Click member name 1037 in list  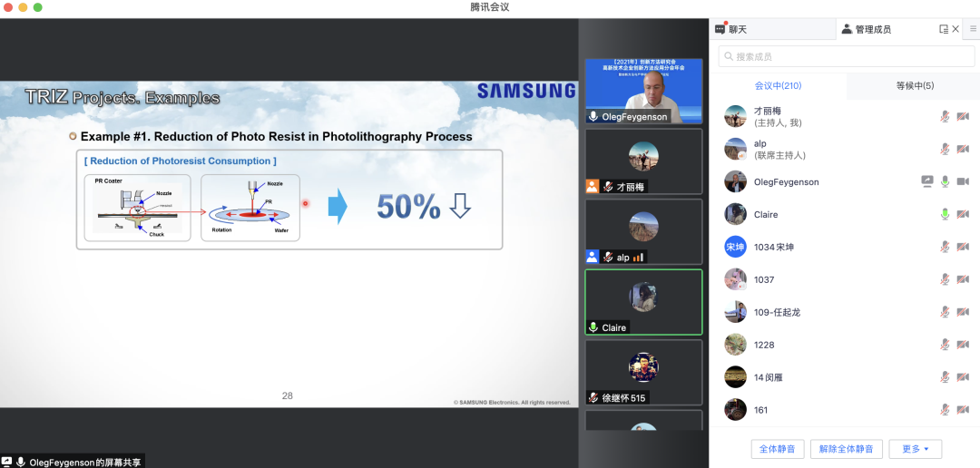pyautogui.click(x=764, y=279)
